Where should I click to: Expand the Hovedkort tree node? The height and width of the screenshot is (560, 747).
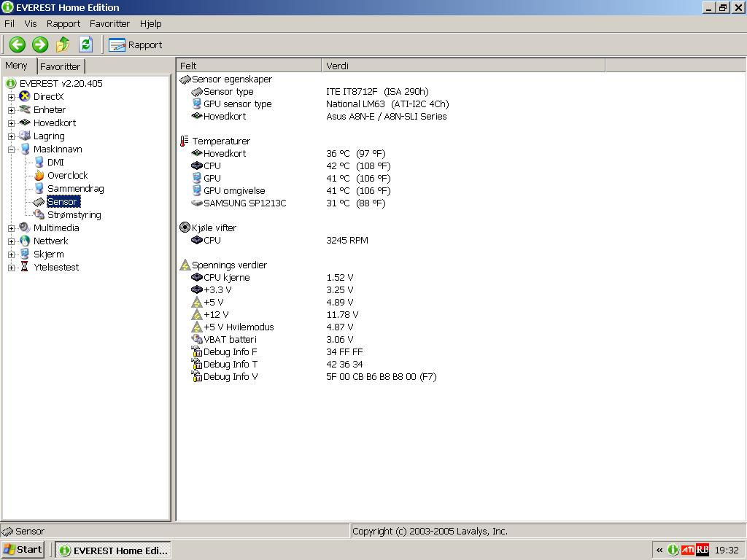point(11,123)
